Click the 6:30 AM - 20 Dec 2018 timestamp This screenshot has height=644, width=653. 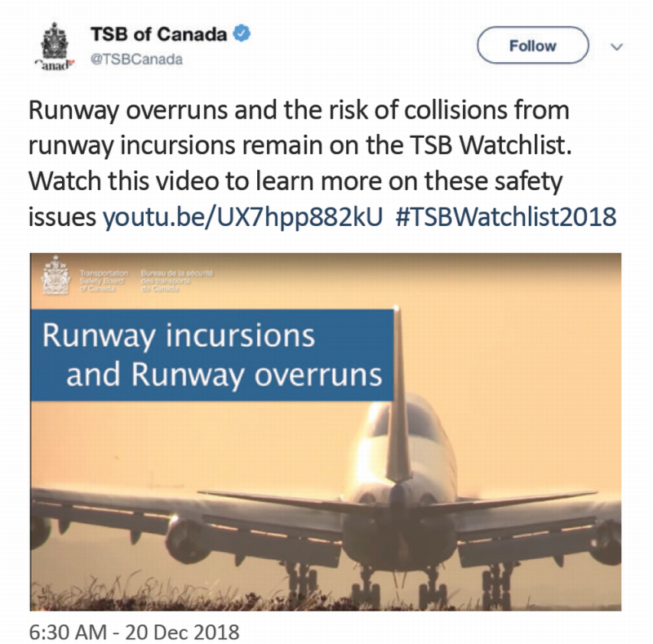click(x=135, y=631)
